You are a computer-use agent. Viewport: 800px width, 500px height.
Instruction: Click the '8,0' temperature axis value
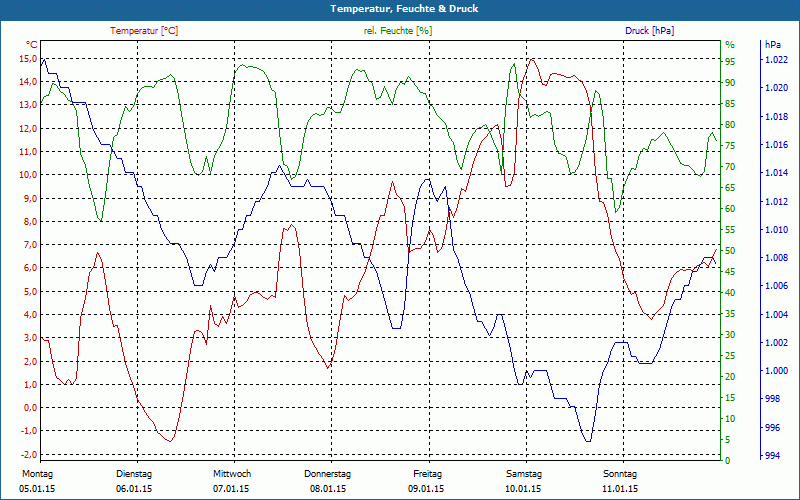pos(30,221)
